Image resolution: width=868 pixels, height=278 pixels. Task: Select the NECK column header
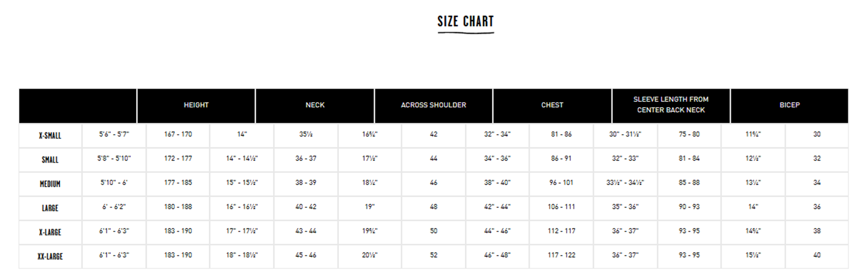(315, 105)
